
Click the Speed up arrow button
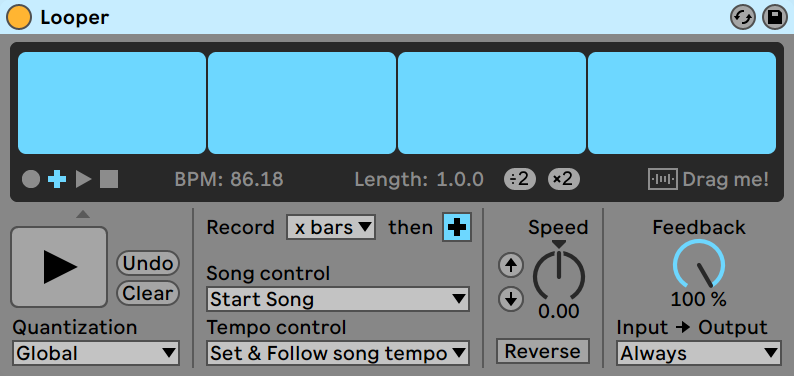click(510, 266)
